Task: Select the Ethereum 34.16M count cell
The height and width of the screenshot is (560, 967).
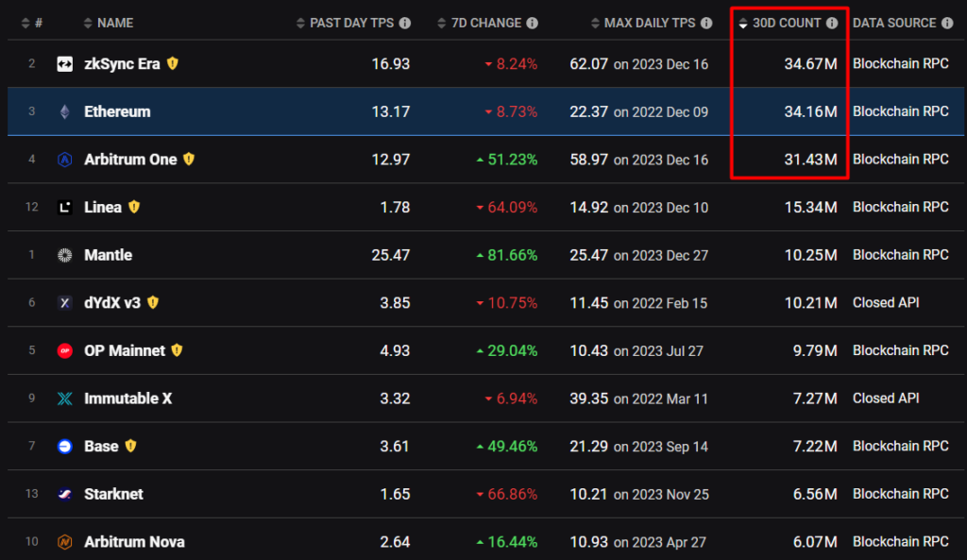Action: (x=810, y=111)
